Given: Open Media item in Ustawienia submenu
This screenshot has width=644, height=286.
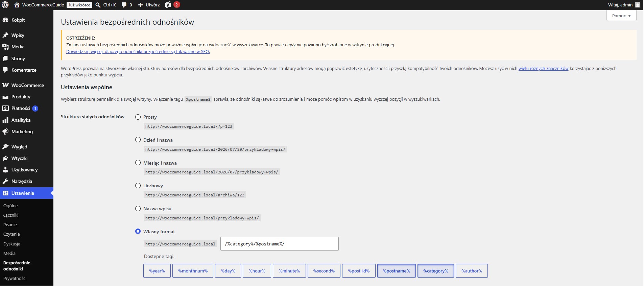Looking at the screenshot, I should [x=9, y=253].
